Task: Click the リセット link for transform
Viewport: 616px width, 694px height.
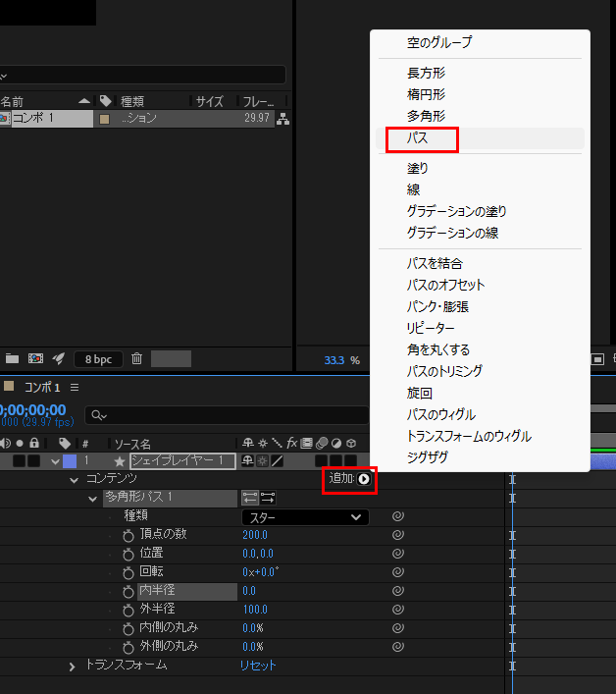Action: click(x=258, y=666)
